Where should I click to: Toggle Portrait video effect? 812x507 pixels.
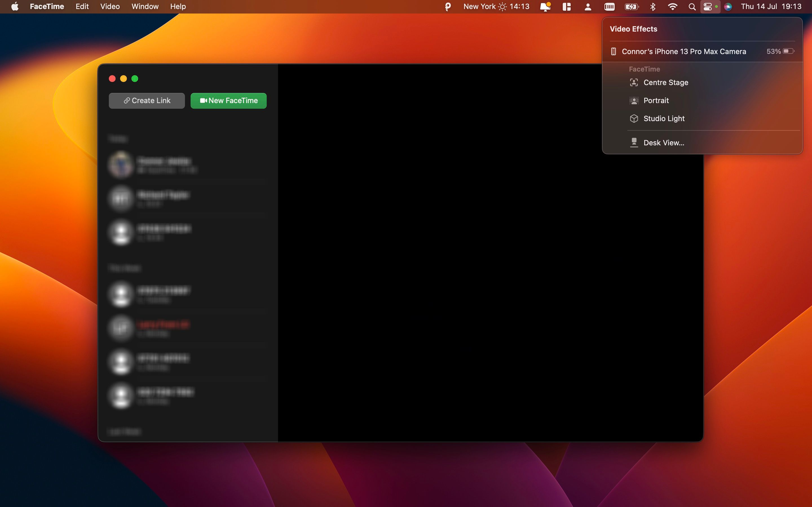click(656, 101)
